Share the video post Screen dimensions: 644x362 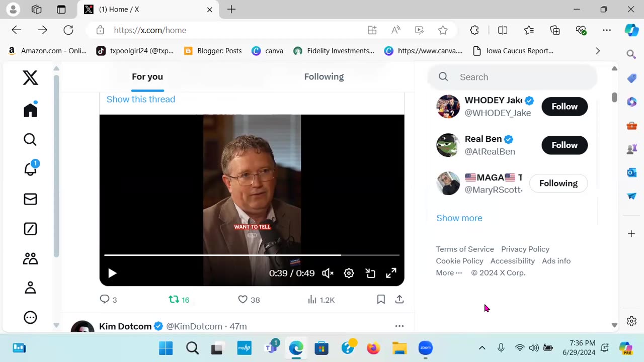coord(399,300)
